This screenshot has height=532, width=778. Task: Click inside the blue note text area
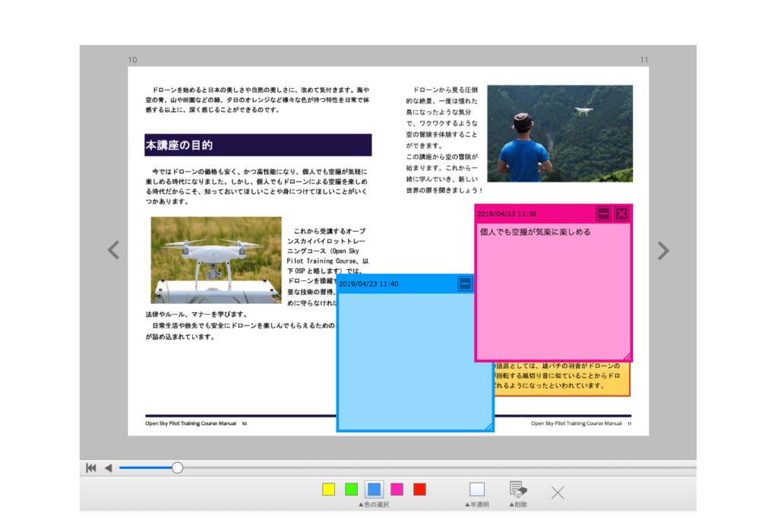coord(414,357)
